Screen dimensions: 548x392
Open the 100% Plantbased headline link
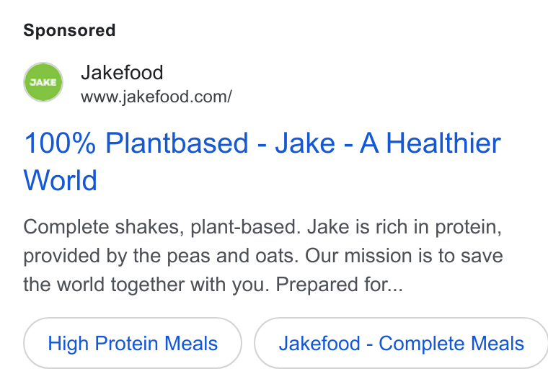click(262, 161)
